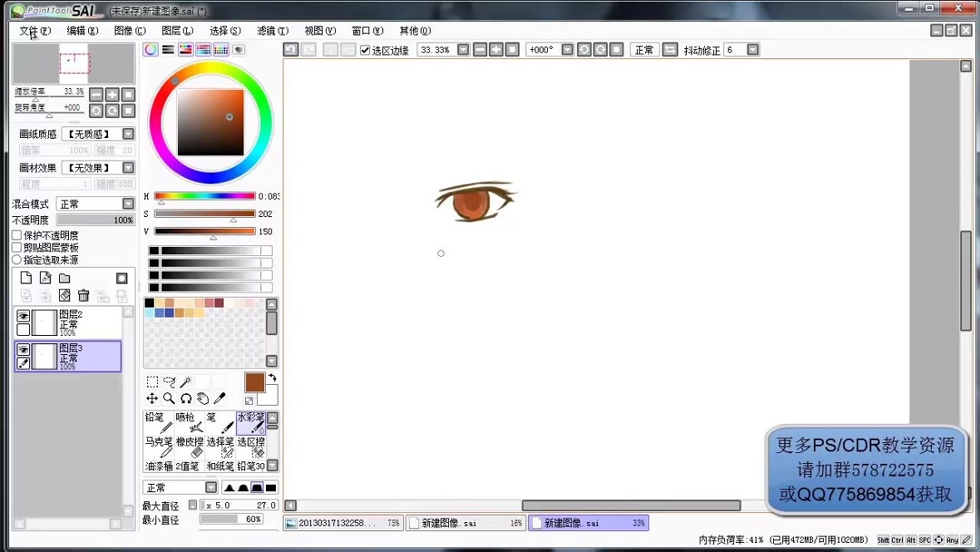This screenshot has width=980, height=552.
Task: Open the 滤镜 filter menu
Action: click(x=271, y=30)
